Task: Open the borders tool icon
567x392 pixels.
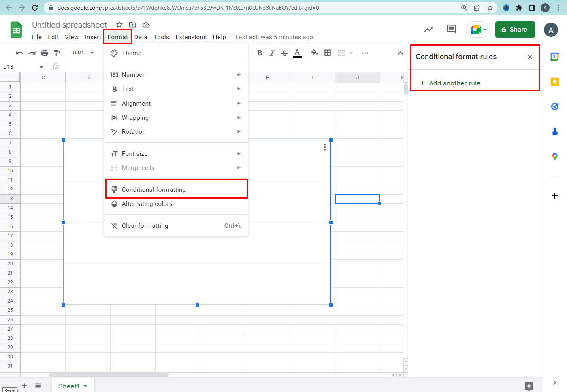Action: 328,53
